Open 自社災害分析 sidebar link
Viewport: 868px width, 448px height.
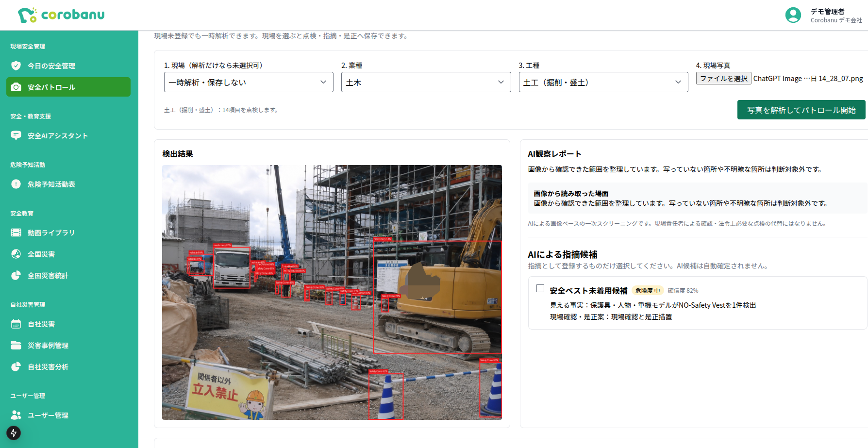tap(68, 366)
